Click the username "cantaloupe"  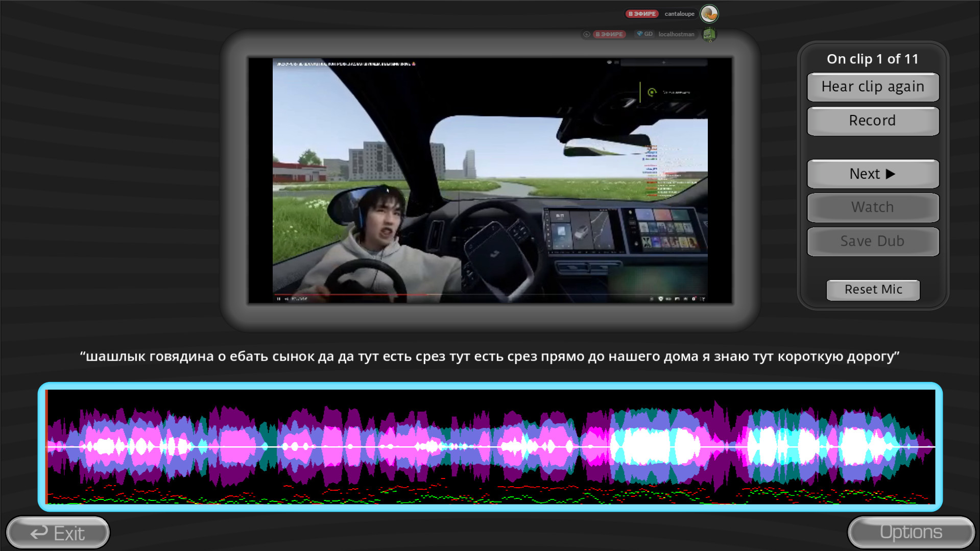click(679, 14)
